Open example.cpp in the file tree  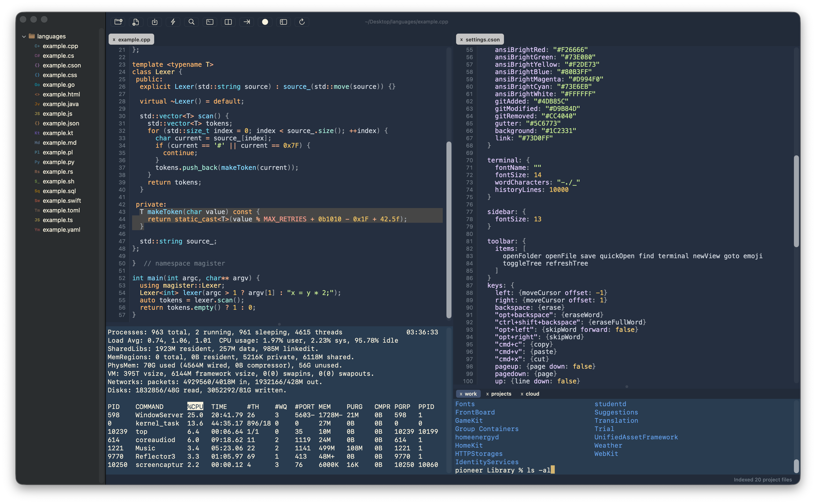pyautogui.click(x=60, y=46)
